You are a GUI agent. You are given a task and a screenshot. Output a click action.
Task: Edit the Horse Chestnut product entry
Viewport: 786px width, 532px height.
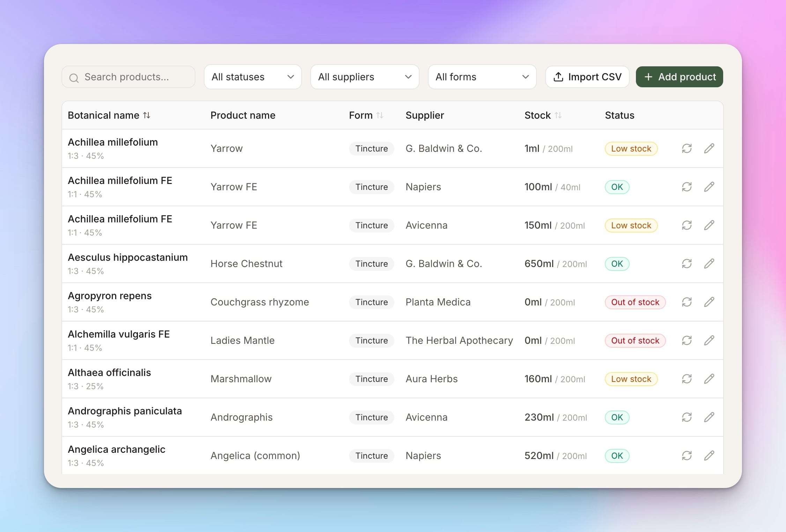[709, 264]
